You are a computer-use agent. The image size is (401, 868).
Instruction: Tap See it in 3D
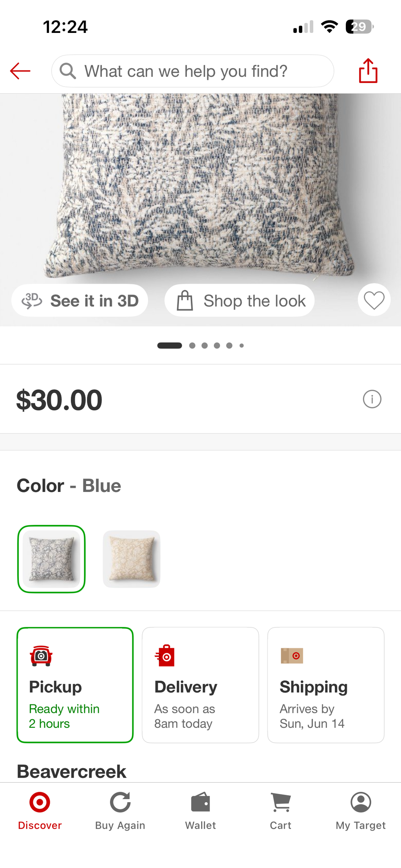pyautogui.click(x=79, y=300)
